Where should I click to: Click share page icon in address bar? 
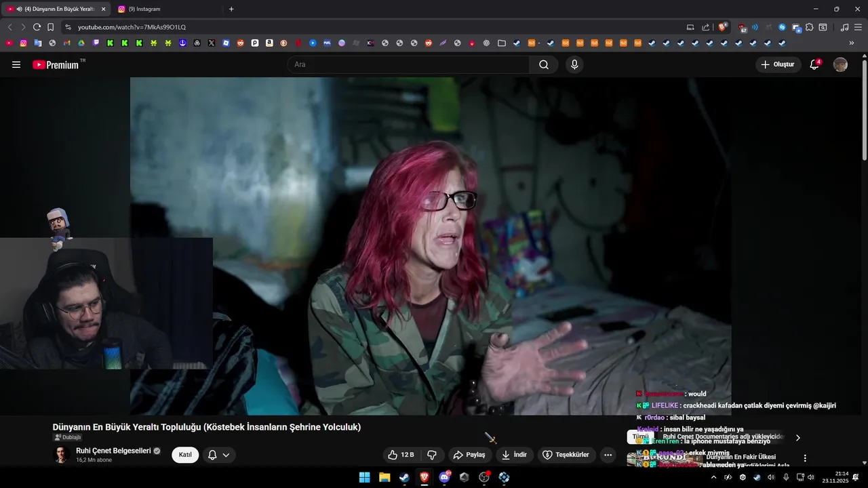pyautogui.click(x=705, y=27)
